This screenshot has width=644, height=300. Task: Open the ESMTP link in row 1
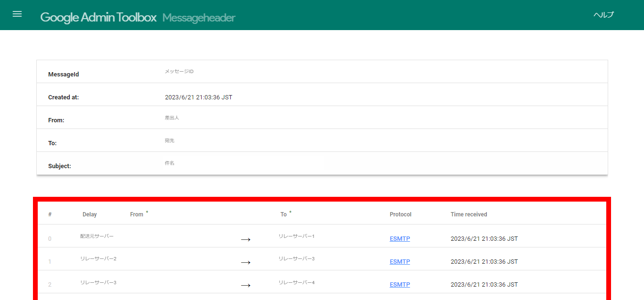(400, 262)
